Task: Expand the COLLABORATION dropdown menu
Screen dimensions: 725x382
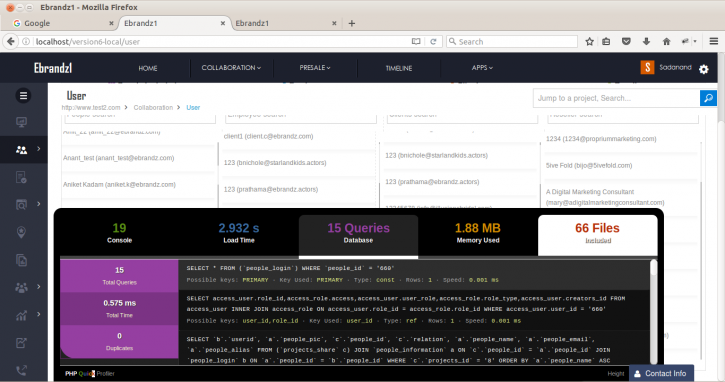Action: pyautogui.click(x=231, y=68)
